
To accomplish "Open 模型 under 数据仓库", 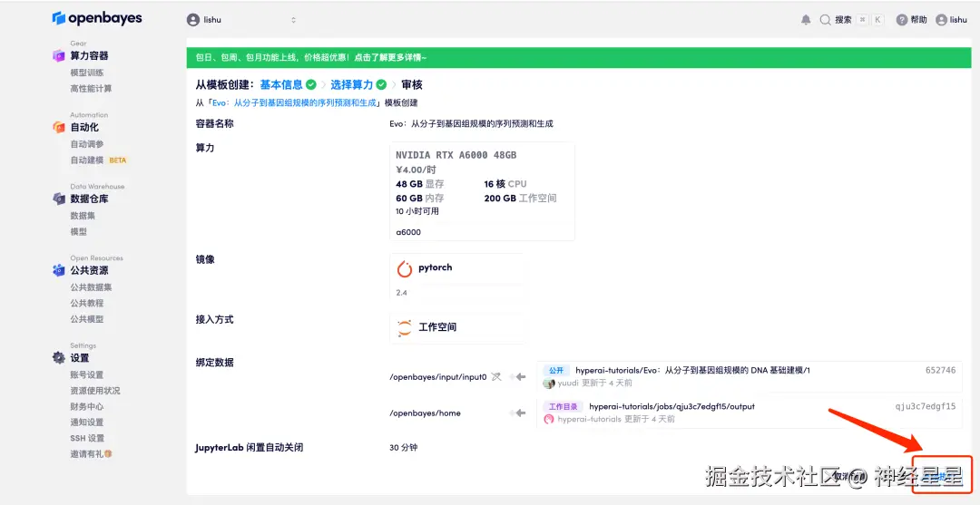I will (78, 231).
